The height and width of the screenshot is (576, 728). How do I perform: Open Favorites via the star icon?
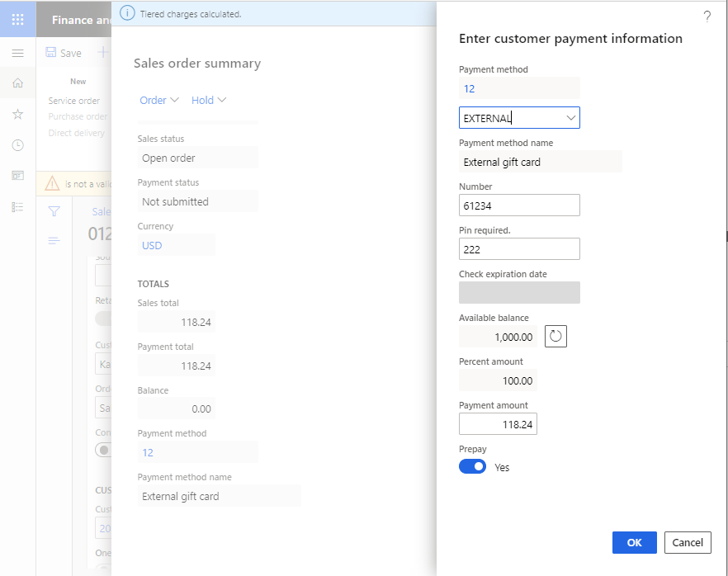(x=18, y=114)
